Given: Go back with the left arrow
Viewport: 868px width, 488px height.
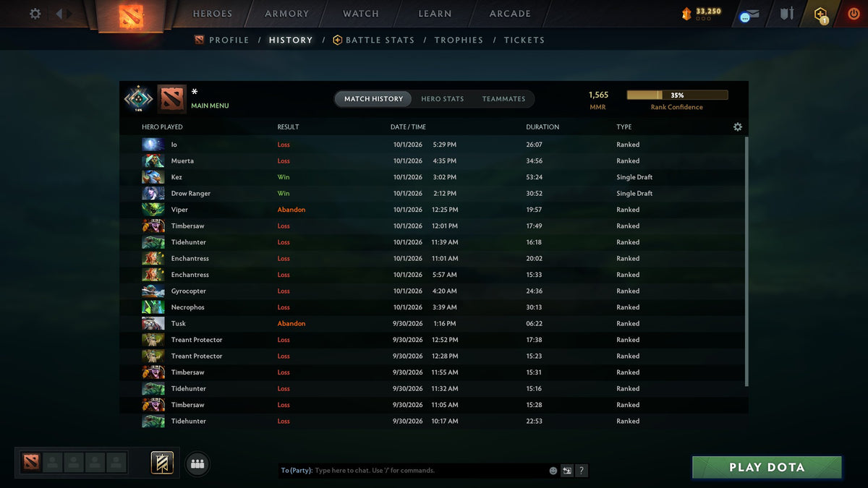Looking at the screenshot, I should click(x=59, y=14).
